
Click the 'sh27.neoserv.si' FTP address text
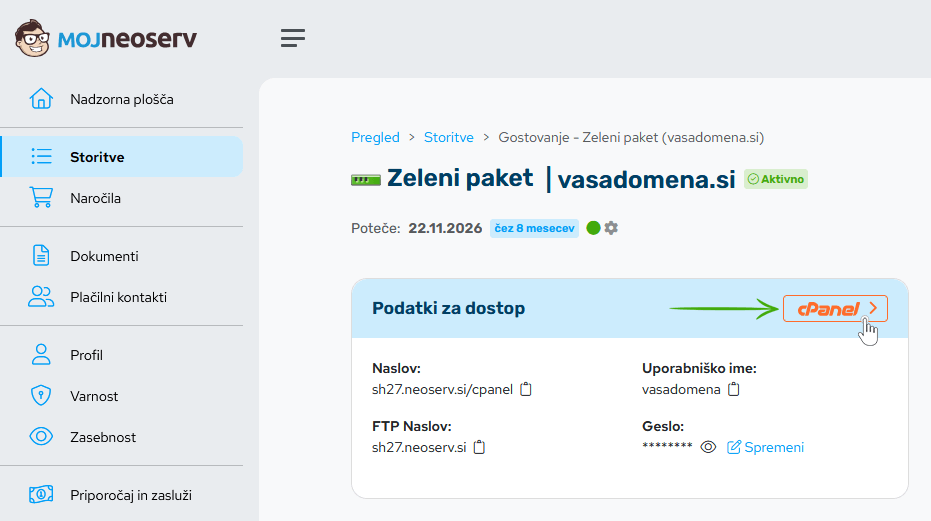pos(419,447)
